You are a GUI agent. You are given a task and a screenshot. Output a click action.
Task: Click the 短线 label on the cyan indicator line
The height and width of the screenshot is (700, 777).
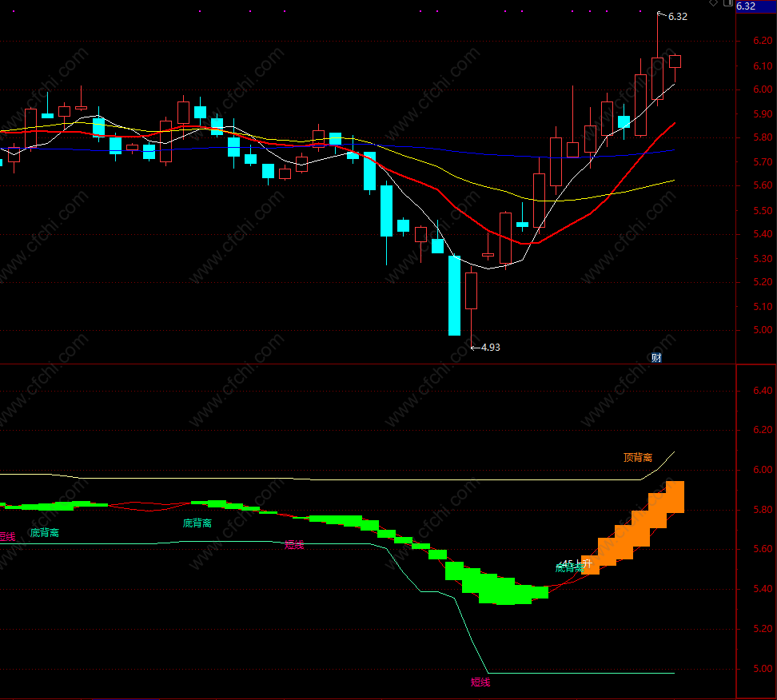click(294, 545)
